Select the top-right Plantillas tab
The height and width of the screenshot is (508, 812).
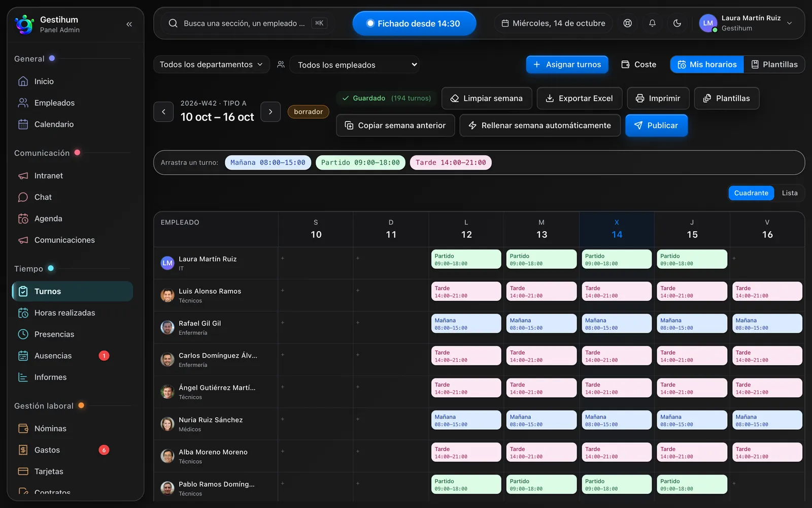[x=774, y=65]
